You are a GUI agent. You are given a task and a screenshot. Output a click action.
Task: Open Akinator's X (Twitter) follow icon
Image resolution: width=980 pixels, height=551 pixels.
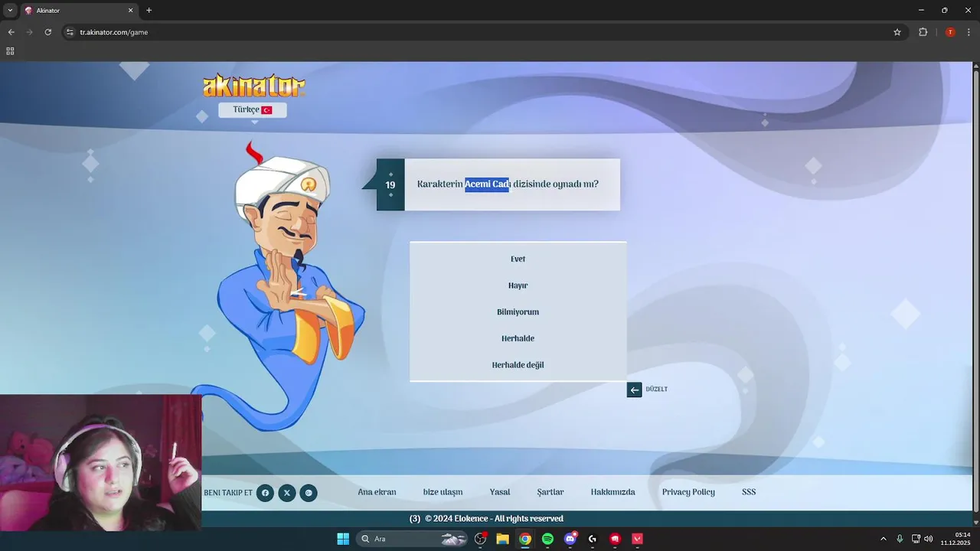(x=287, y=493)
